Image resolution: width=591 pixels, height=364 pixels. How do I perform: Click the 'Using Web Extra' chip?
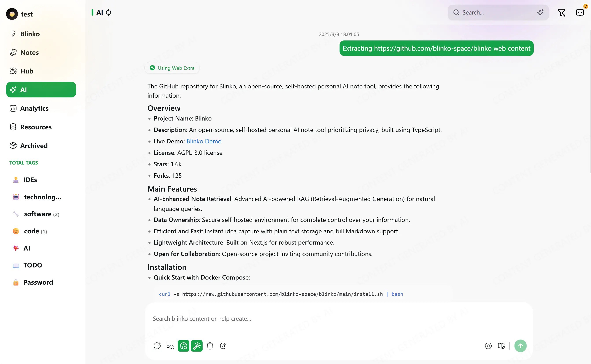click(x=172, y=68)
